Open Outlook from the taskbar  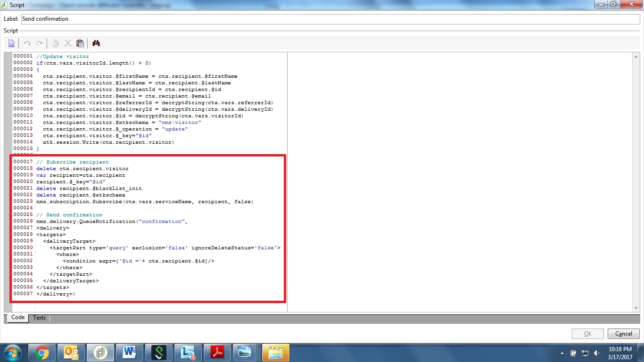(71, 353)
